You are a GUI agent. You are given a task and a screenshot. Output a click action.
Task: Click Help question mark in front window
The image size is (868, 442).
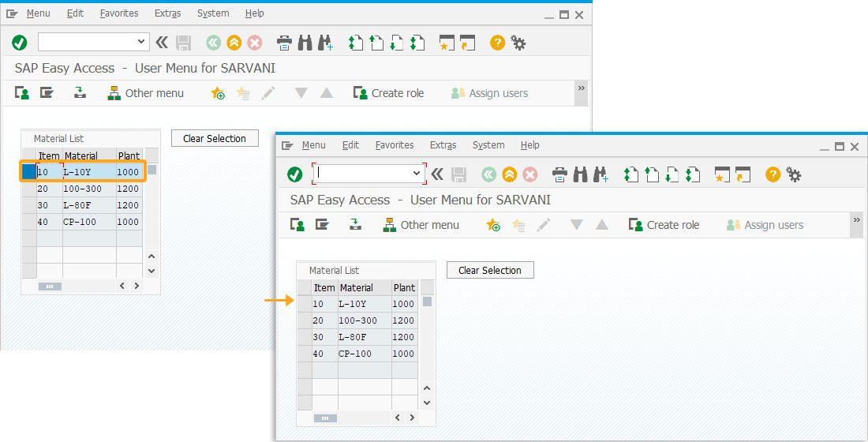pyautogui.click(x=773, y=175)
